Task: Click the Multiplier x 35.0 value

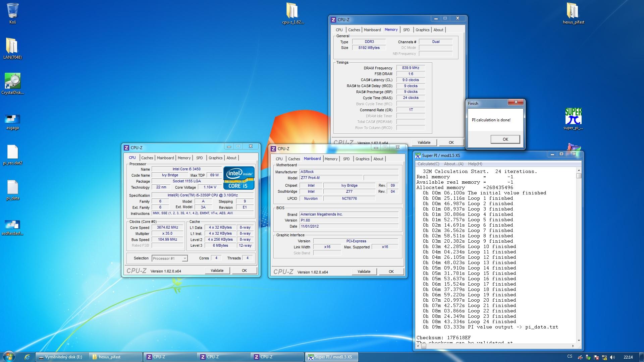Action: click(167, 233)
